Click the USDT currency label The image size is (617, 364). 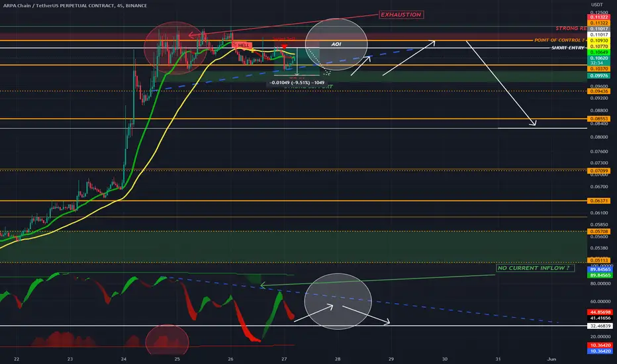[x=597, y=5]
